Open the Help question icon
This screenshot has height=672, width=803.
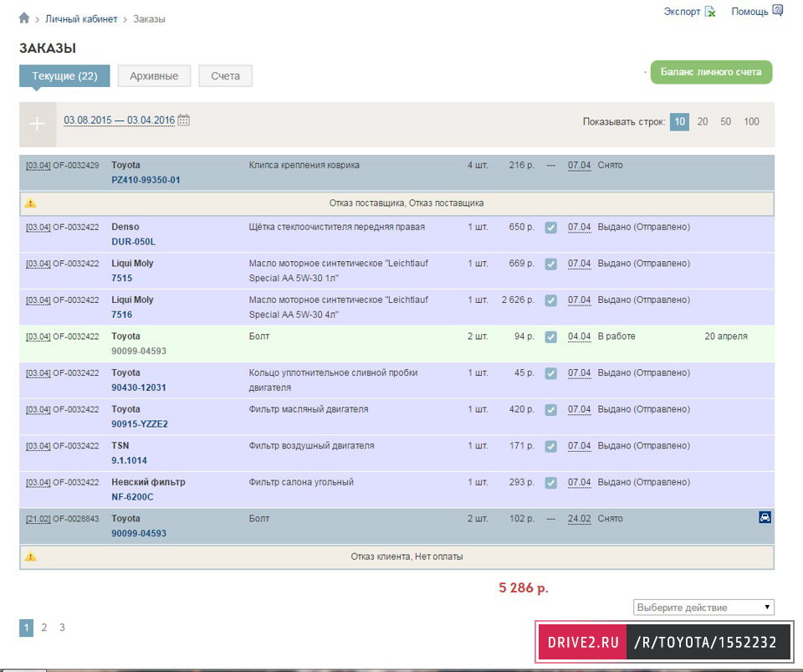point(777,10)
